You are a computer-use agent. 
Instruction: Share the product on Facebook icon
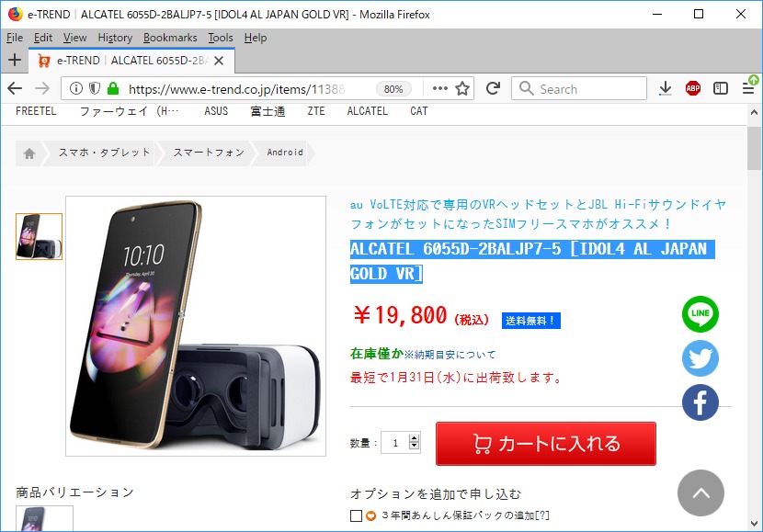click(700, 402)
